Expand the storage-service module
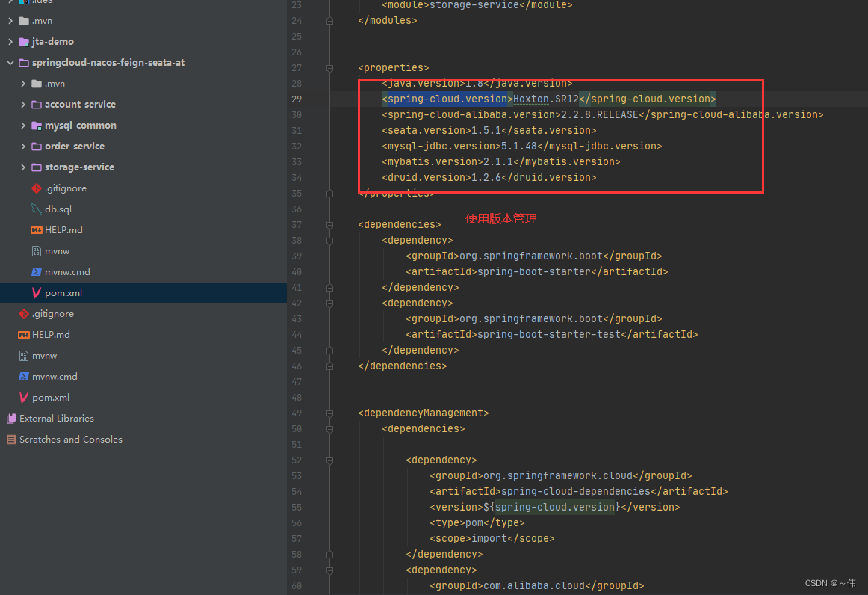 pyautogui.click(x=23, y=167)
